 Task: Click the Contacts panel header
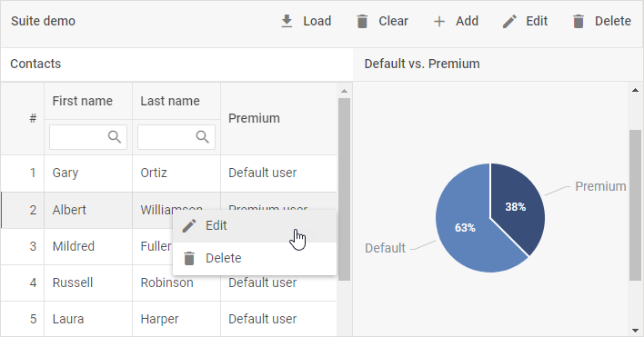(176, 64)
